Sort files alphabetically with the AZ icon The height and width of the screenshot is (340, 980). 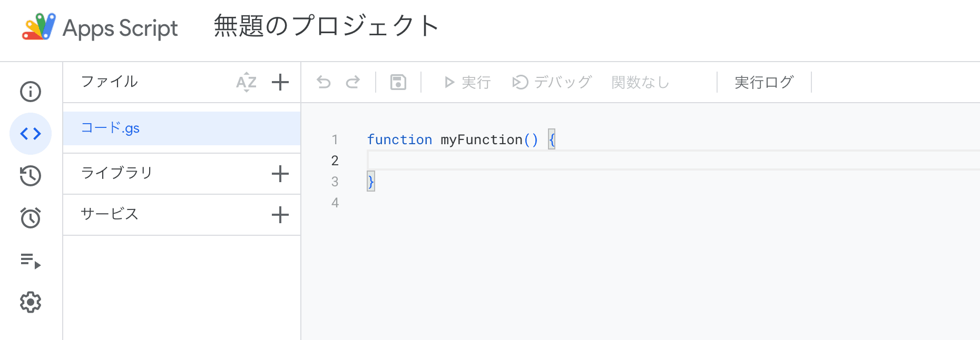[x=246, y=82]
